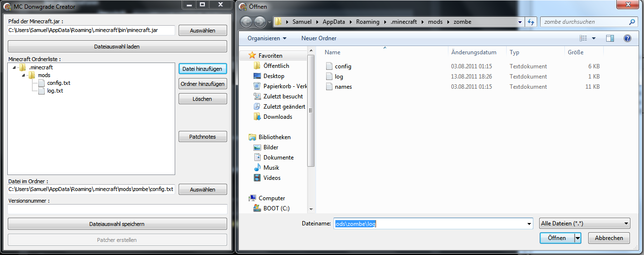
Task: Select the config text document file
Action: [343, 66]
